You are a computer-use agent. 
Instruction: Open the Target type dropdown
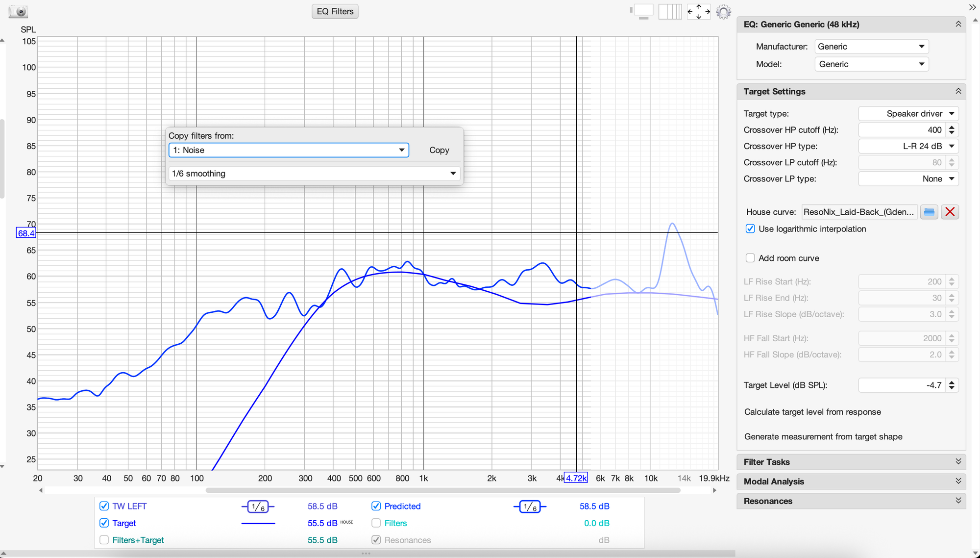pos(908,113)
